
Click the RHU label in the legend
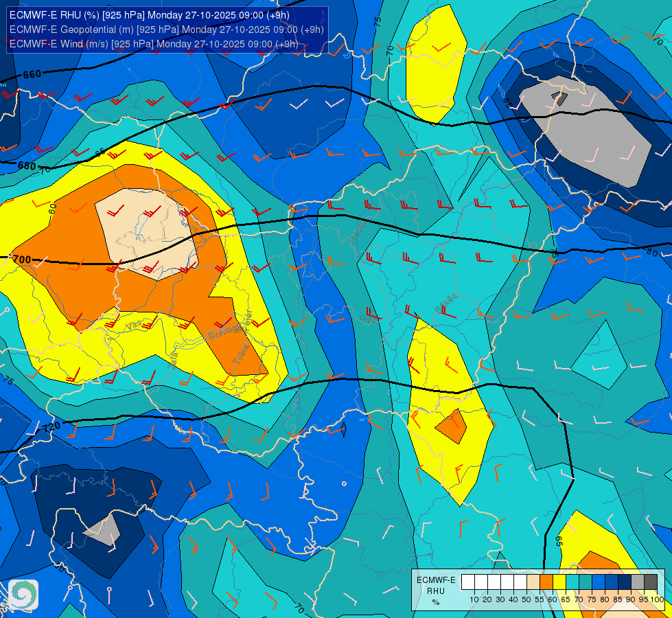pos(436,591)
